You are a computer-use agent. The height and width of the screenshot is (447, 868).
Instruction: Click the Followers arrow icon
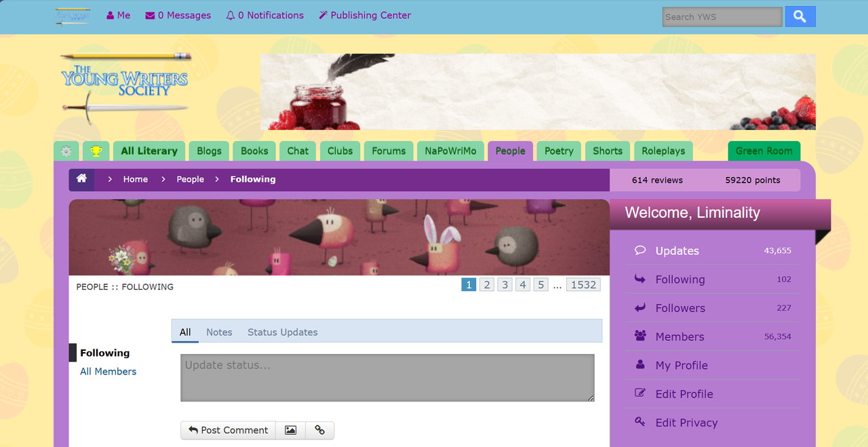[640, 307]
